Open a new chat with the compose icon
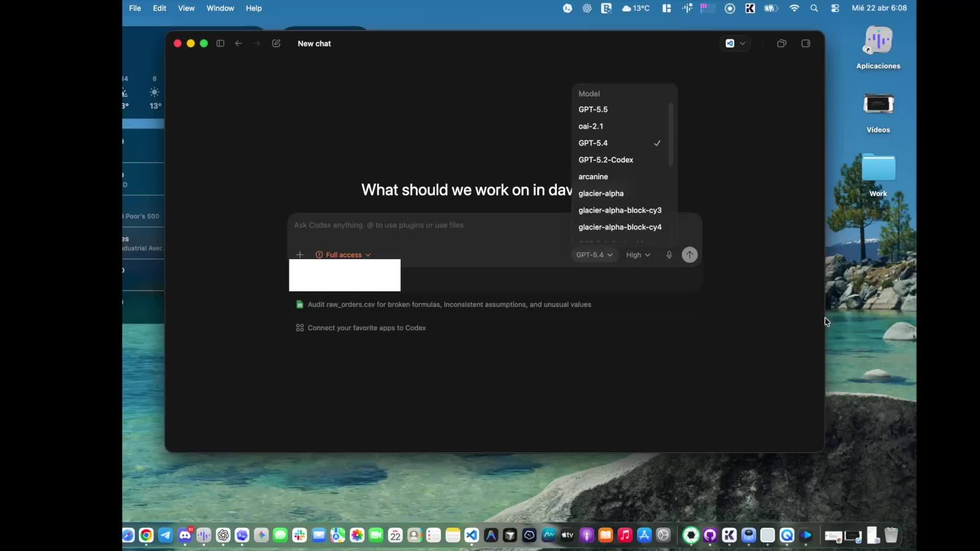This screenshot has width=980, height=551. click(x=276, y=43)
